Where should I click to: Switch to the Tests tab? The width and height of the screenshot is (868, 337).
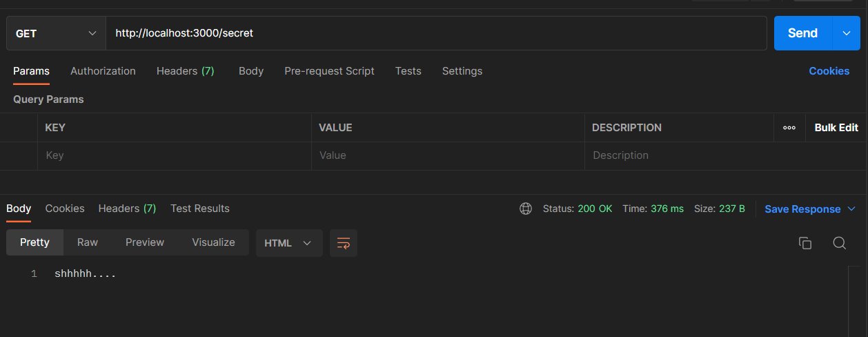tap(408, 71)
